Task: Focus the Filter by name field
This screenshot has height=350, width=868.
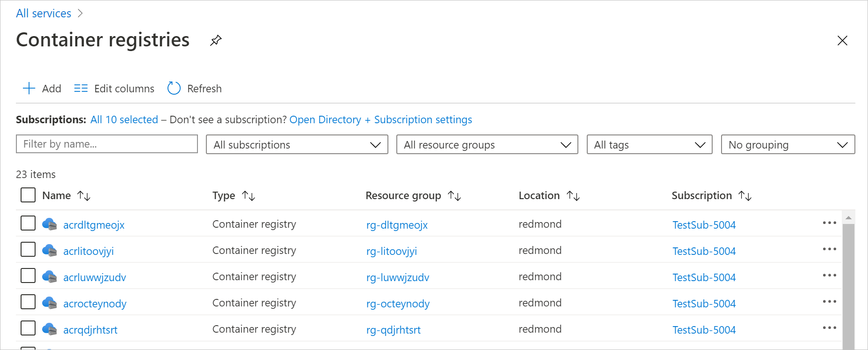Action: [x=107, y=144]
